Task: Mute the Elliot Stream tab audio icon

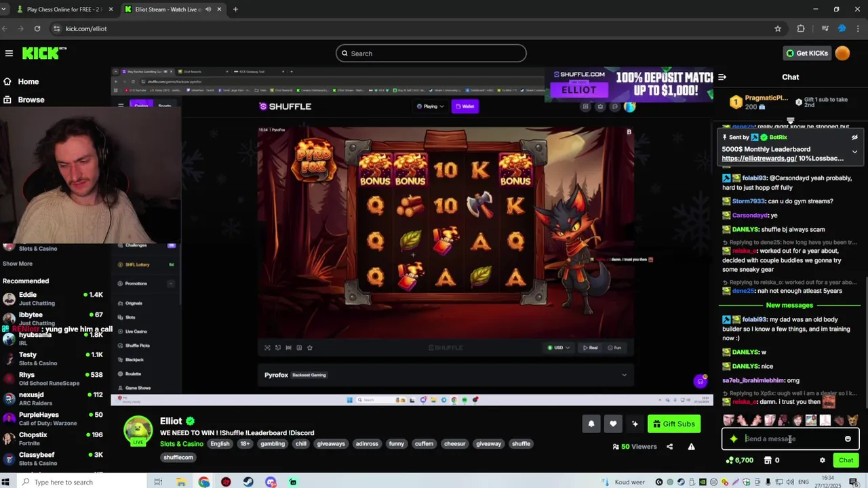Action: 208,9
